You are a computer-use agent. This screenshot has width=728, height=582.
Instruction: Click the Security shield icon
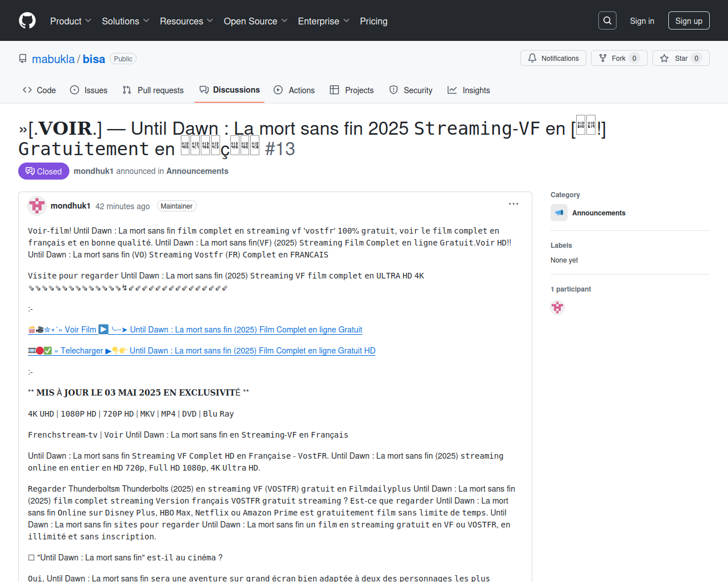pyautogui.click(x=394, y=90)
